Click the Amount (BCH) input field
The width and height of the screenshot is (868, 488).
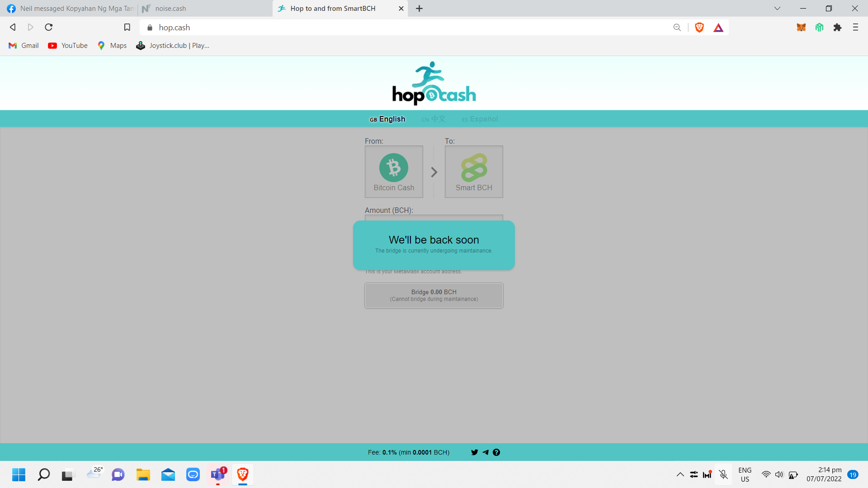(434, 218)
